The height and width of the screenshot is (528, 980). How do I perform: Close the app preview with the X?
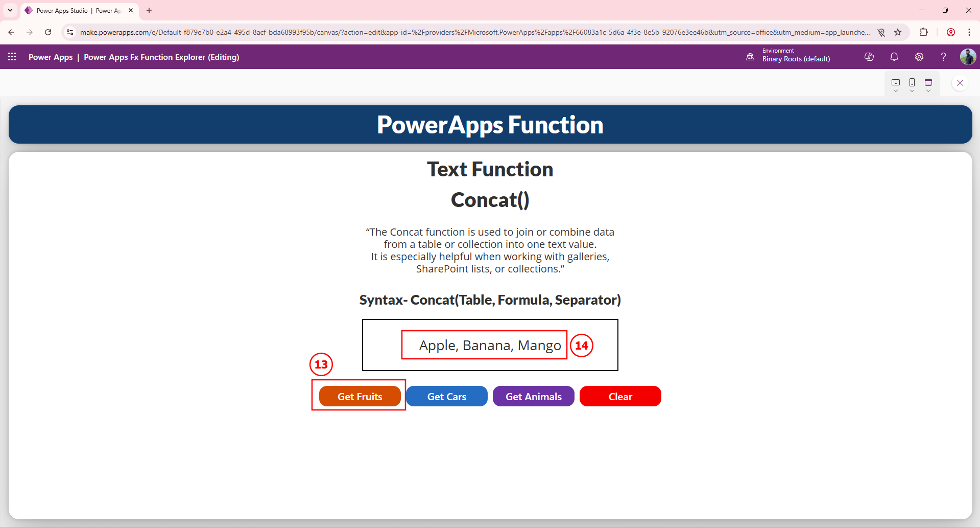[960, 83]
